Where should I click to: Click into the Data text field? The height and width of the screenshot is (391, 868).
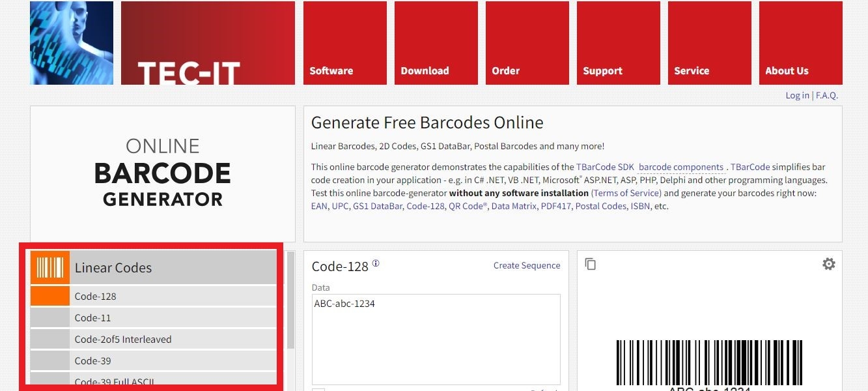pyautogui.click(x=436, y=340)
